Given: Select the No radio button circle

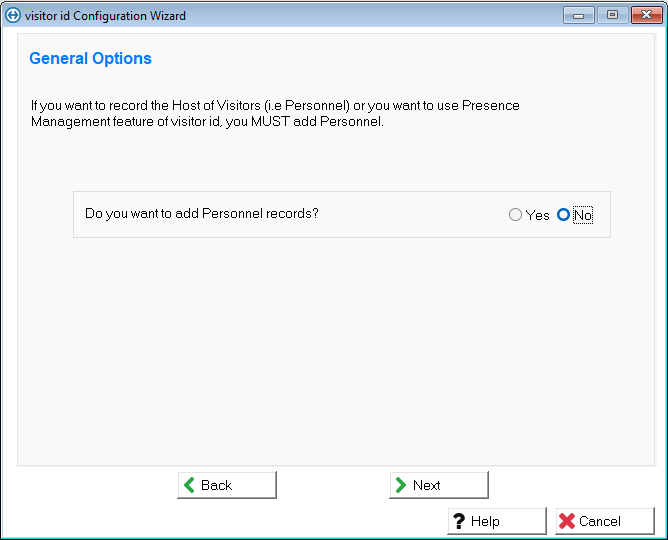Looking at the screenshot, I should tap(563, 215).
